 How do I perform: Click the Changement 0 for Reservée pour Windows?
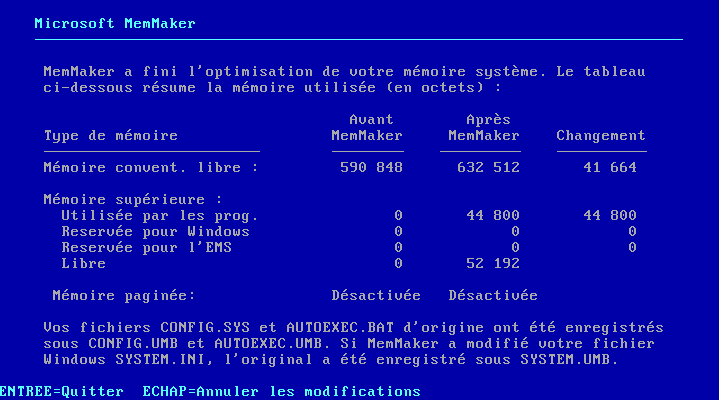pos(632,232)
